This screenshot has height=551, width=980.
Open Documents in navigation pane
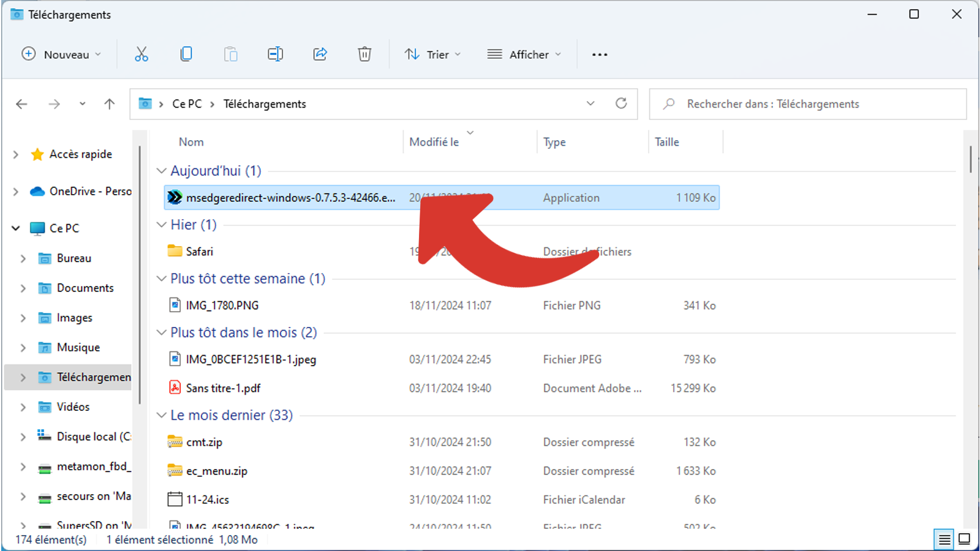[x=85, y=288]
